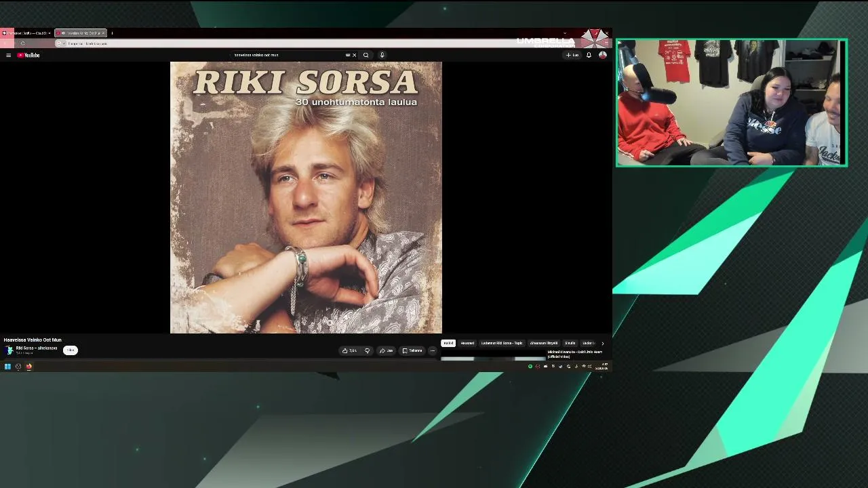This screenshot has width=868, height=488.
Task: Open the account avatar menu
Action: [x=602, y=55]
